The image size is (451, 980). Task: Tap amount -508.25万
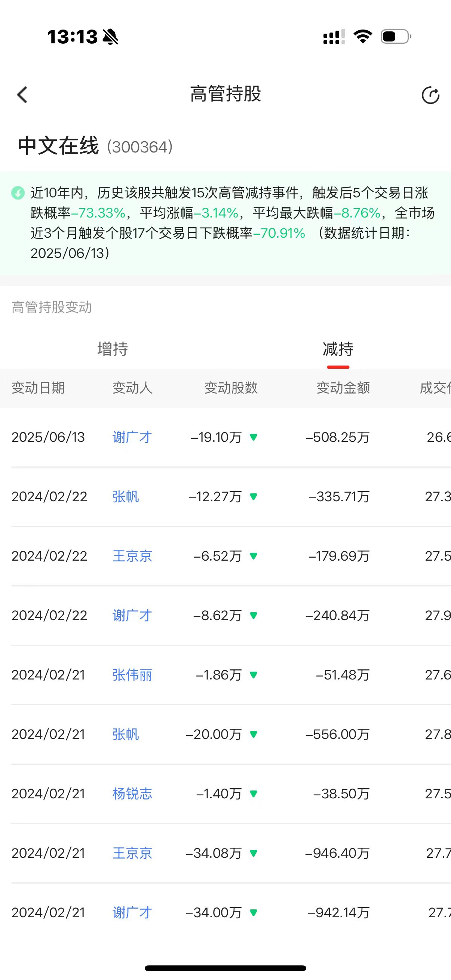point(338,437)
